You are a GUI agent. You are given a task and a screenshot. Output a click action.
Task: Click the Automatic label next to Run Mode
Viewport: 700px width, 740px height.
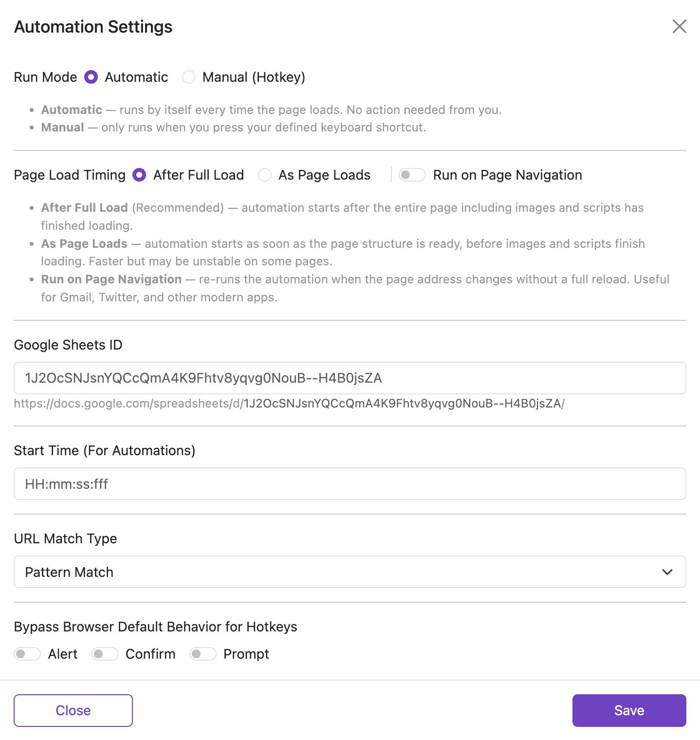[136, 77]
